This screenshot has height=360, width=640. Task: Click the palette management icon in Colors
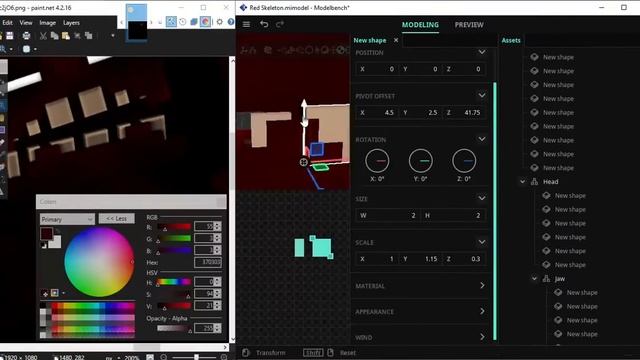[x=55, y=293]
